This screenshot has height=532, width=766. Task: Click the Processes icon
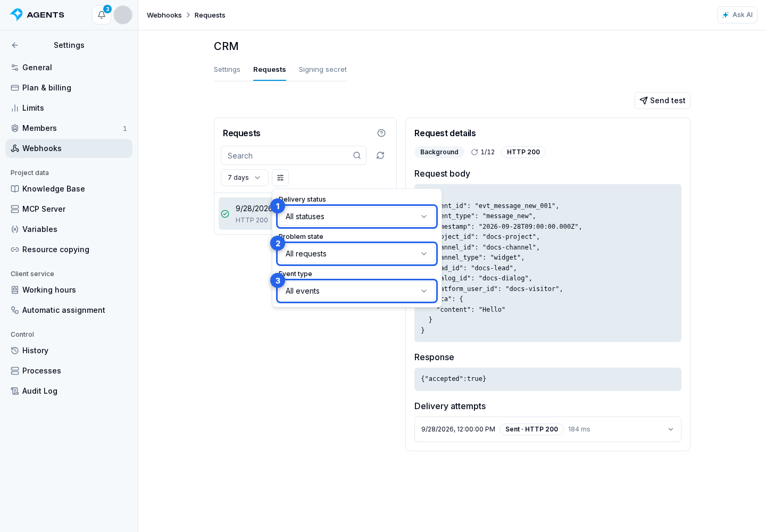coord(15,371)
